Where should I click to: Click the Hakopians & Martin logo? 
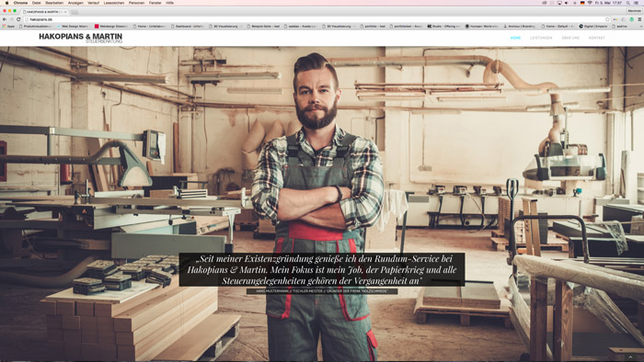click(81, 38)
